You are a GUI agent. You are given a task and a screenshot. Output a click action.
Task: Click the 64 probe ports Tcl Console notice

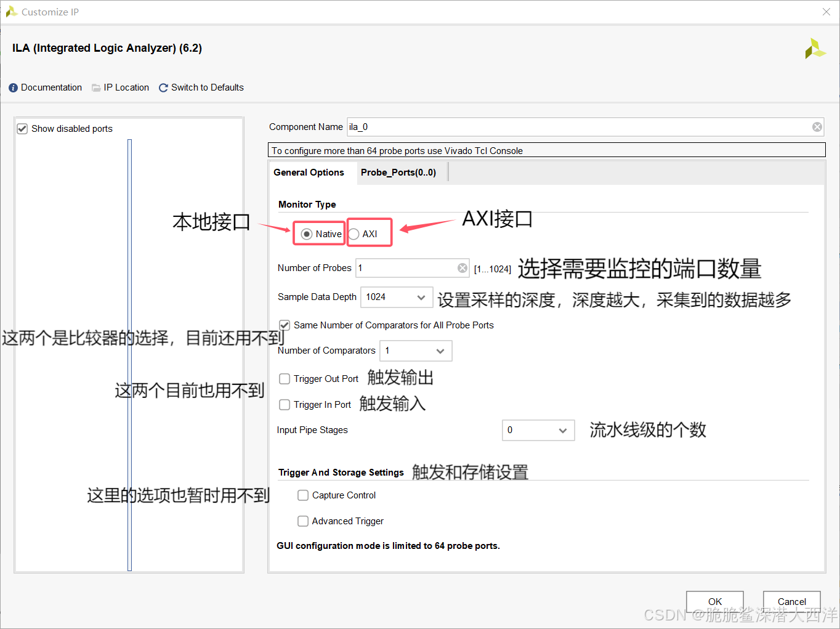547,150
